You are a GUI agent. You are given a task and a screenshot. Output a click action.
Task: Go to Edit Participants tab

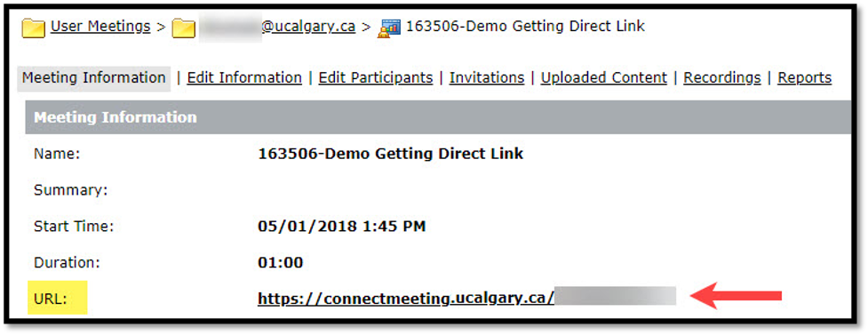(375, 78)
